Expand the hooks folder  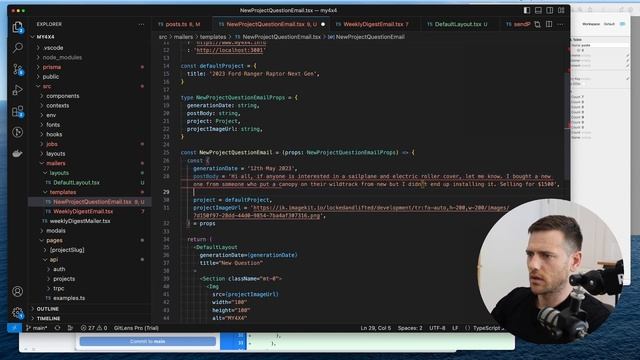click(54, 134)
